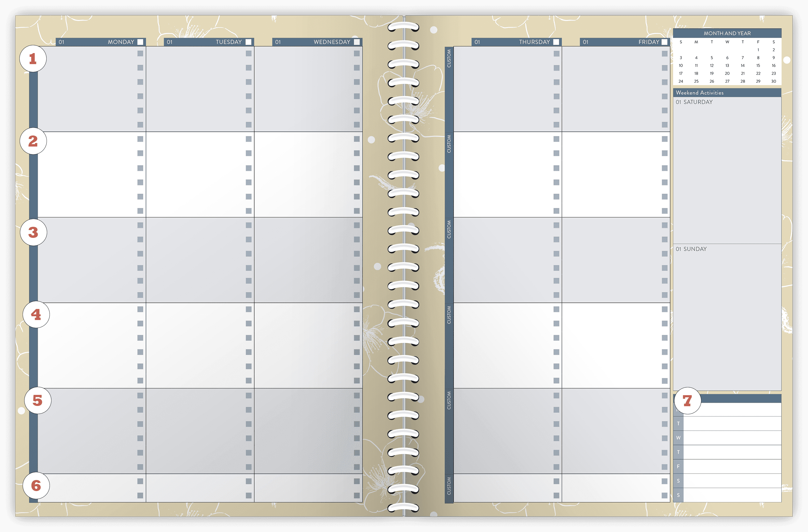Click the MONTH AND YEAR calendar header
Viewport: 808px width, 532px height.
(x=727, y=33)
